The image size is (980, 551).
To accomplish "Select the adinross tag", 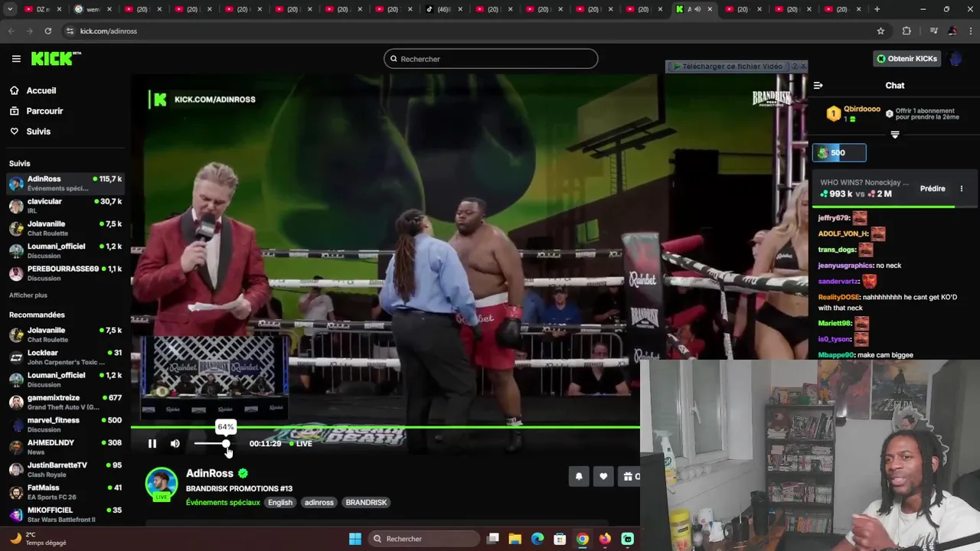I will point(319,503).
